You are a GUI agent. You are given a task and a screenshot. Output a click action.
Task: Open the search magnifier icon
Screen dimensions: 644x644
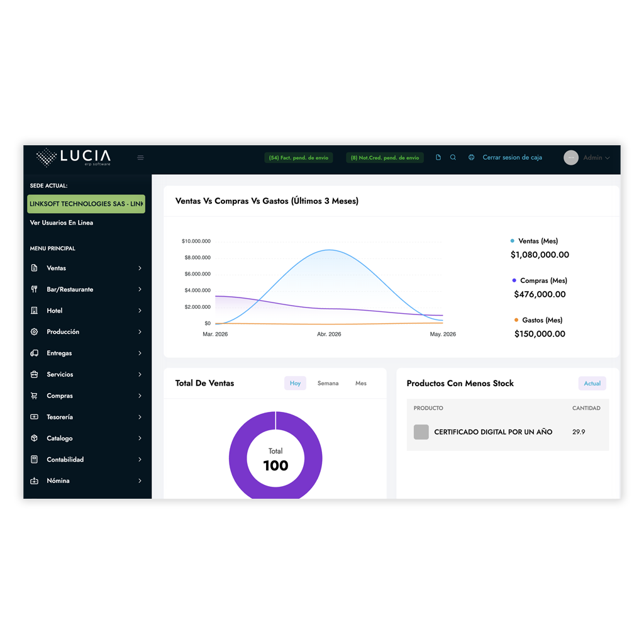[x=453, y=157]
